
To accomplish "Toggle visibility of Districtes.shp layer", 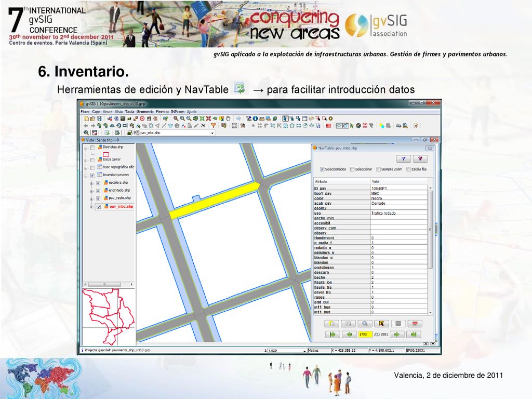I will click(x=92, y=148).
